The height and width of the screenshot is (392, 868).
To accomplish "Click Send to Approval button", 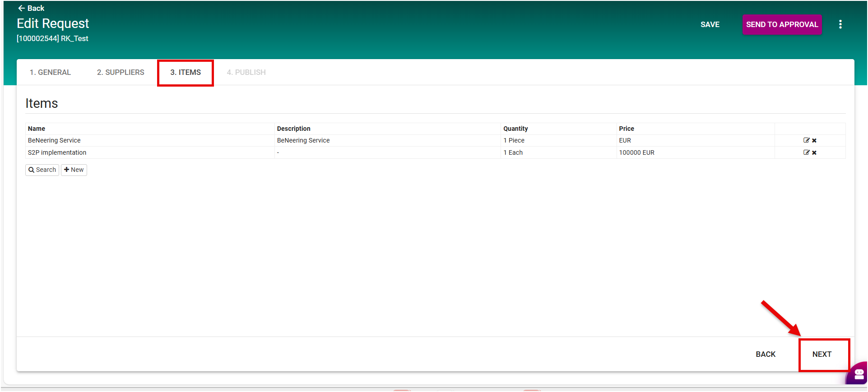I will tap(782, 24).
